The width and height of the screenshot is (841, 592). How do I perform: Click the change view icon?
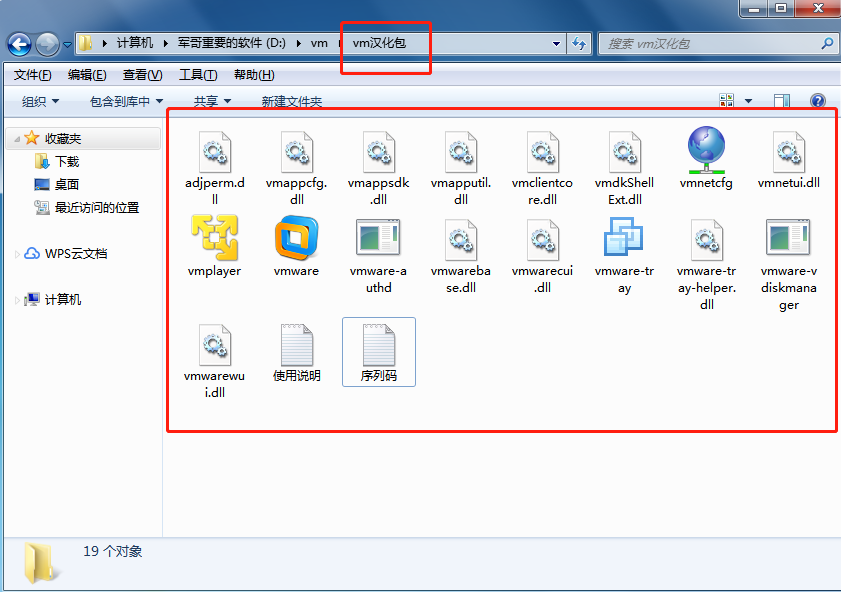[x=726, y=100]
